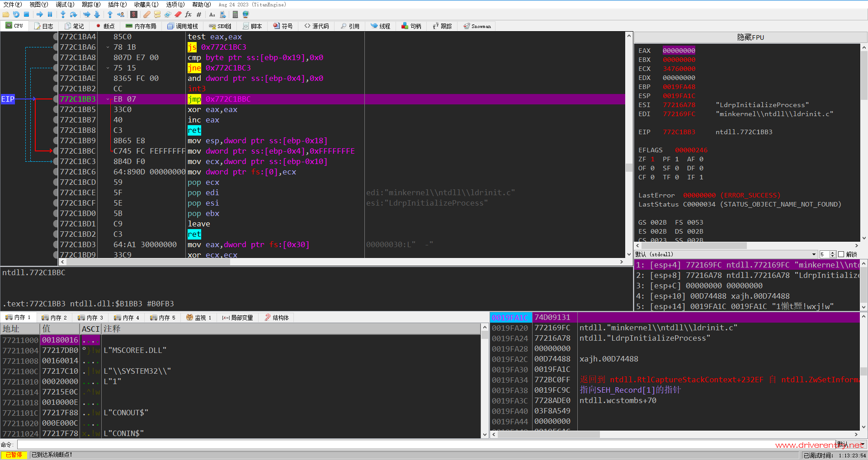Switch to the 内存布局 tab

point(141,26)
